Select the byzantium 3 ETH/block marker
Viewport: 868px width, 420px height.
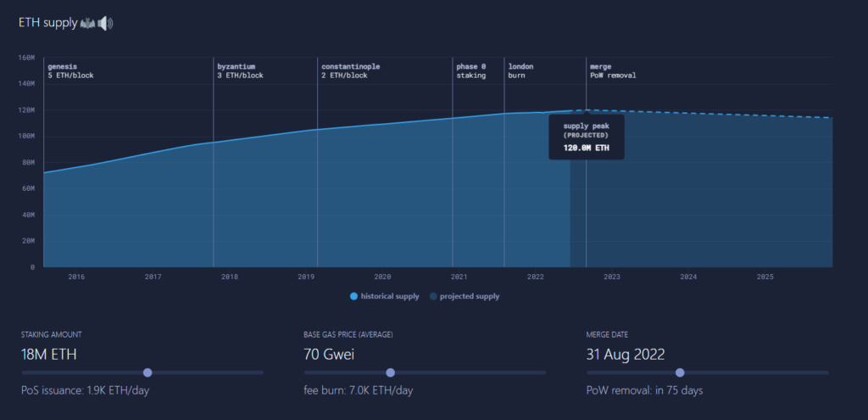point(240,70)
